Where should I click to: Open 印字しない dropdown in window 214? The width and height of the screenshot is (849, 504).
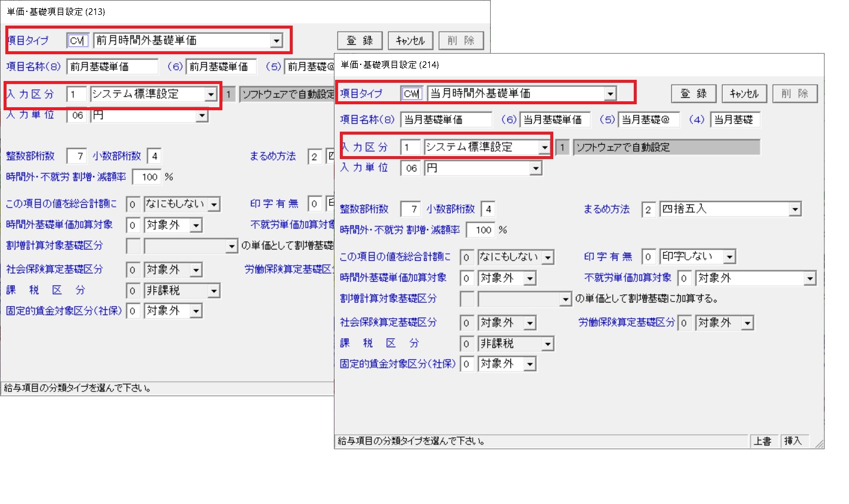(x=730, y=257)
